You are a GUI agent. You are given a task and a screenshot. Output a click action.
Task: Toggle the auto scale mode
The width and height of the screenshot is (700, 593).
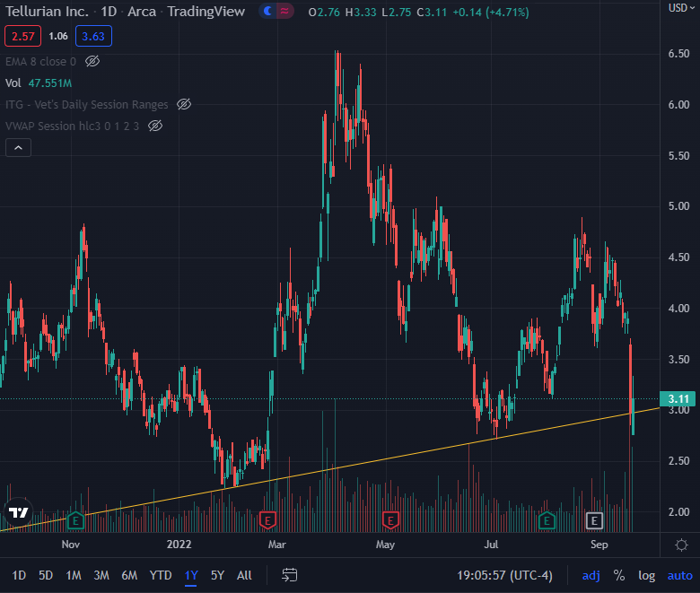679,575
